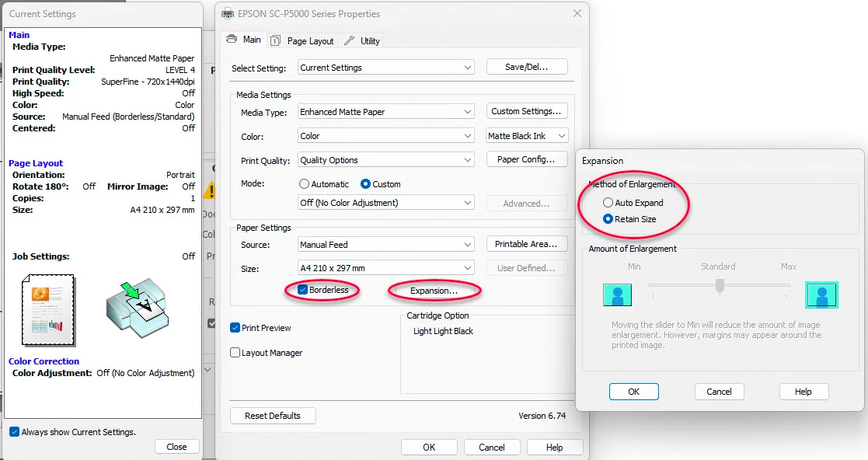Click the Version 6.74 text
The width and height of the screenshot is (868, 460).
pos(542,416)
